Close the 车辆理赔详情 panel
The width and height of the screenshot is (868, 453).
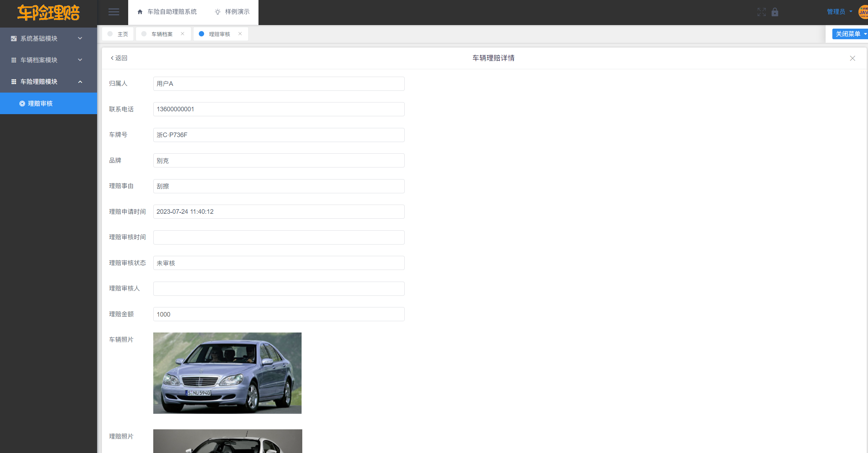852,58
